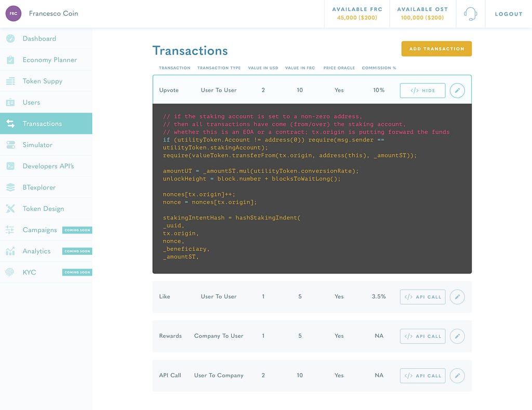This screenshot has height=410, width=532.
Task: Click the KYC fingerprint icon
Action: pyautogui.click(x=10, y=272)
